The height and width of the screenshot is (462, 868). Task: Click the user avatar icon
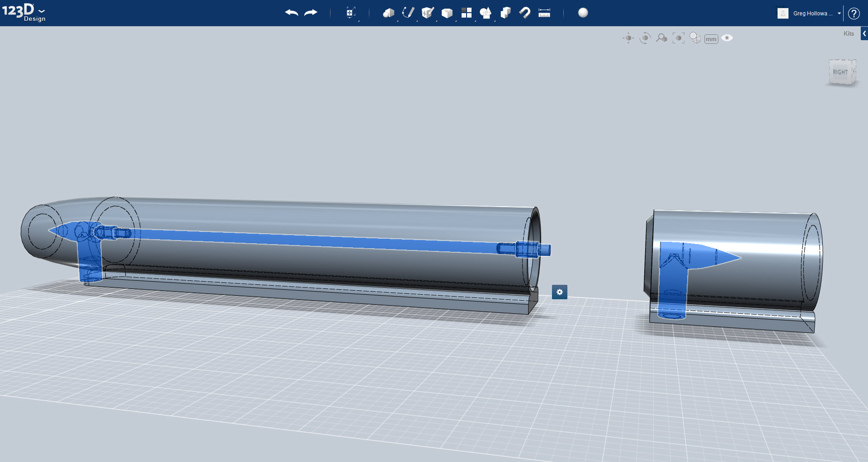783,13
